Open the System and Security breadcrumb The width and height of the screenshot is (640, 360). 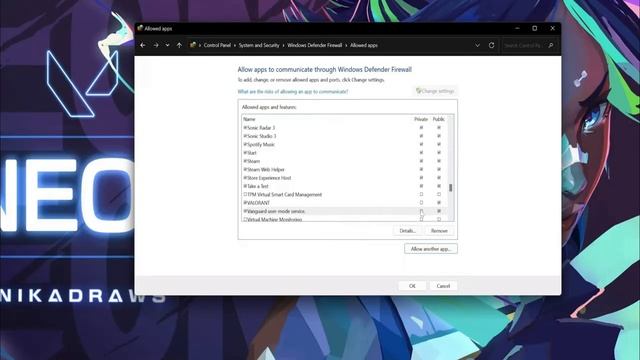click(x=259, y=45)
